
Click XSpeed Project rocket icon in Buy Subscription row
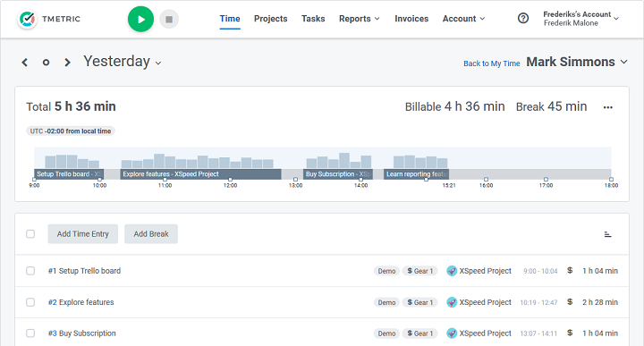click(x=452, y=333)
